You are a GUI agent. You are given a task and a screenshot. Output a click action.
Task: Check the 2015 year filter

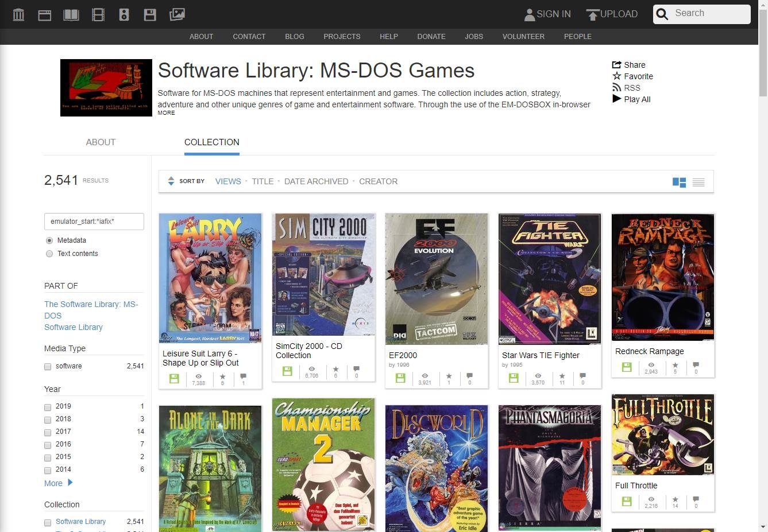[x=48, y=457]
